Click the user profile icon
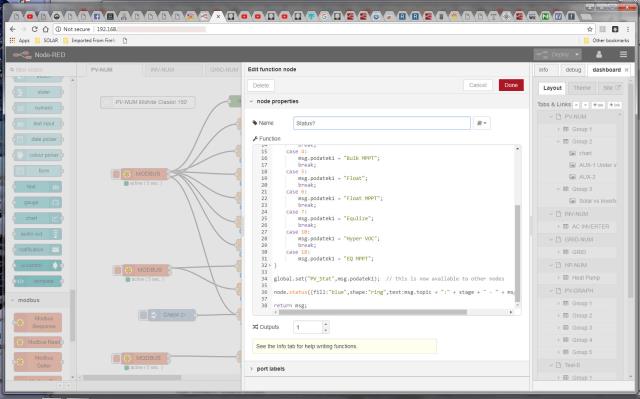Screen dimensions: 640x399 tap(599, 54)
